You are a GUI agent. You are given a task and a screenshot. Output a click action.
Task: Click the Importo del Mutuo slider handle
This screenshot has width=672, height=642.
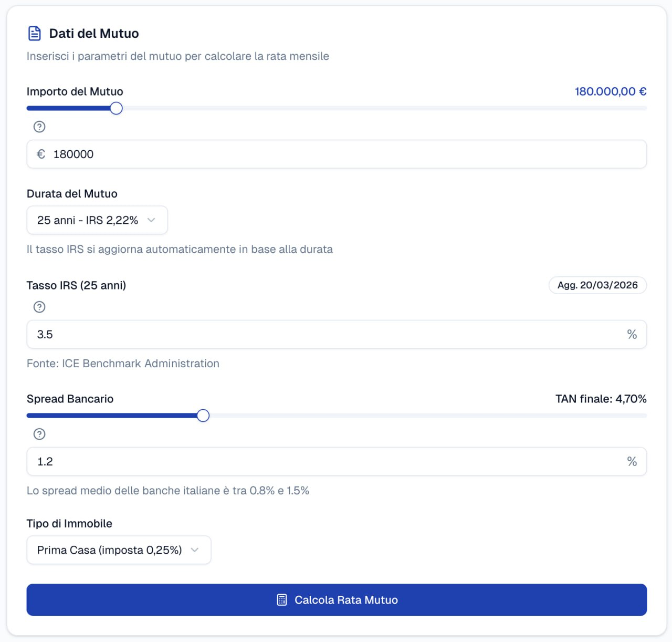(116, 108)
